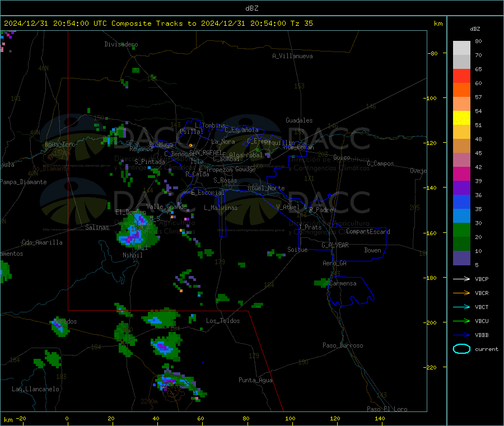This screenshot has width=504, height=426.
Task: Click the CompantEscard map label
Action: click(x=368, y=231)
